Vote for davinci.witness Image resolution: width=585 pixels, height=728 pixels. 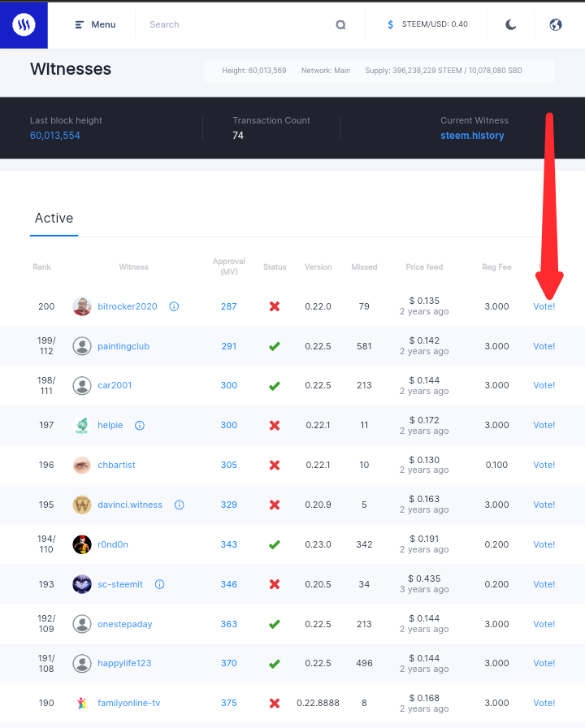(544, 505)
